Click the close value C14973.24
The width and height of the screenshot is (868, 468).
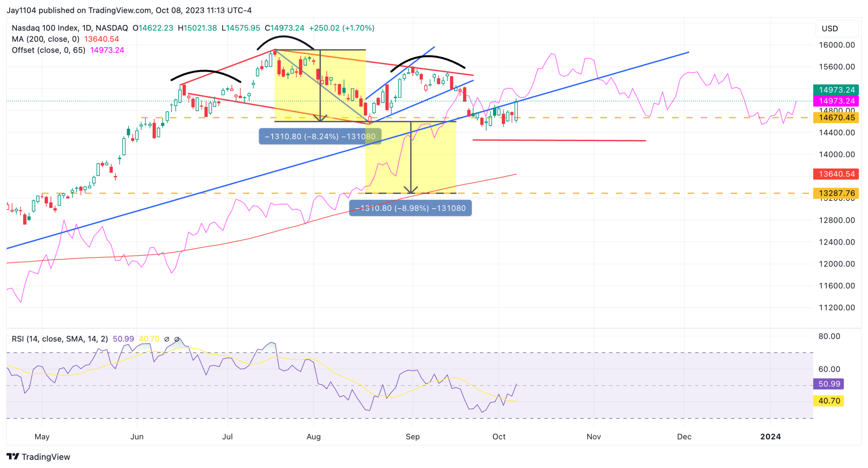284,28
